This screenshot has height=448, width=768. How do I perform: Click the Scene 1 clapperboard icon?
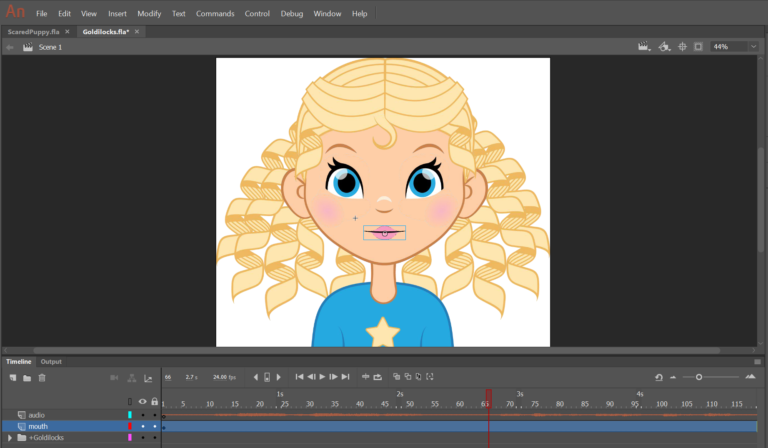click(x=28, y=47)
